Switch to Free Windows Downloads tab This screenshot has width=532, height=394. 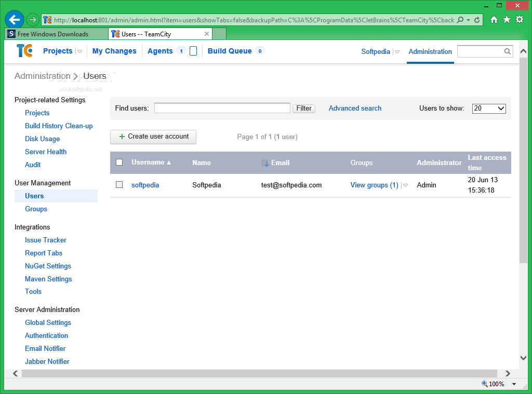tap(56, 34)
